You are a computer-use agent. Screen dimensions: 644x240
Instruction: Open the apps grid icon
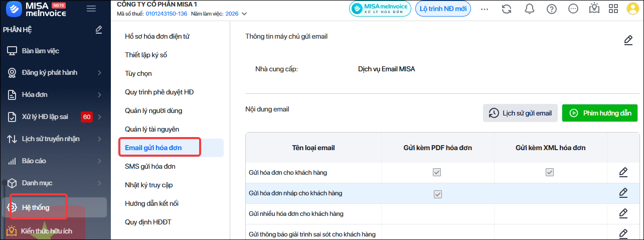pos(613,9)
